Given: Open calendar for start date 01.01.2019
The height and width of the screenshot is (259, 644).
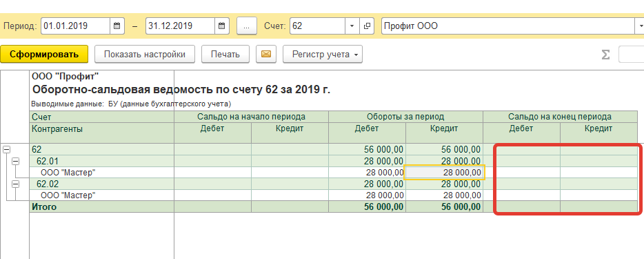Looking at the screenshot, I should point(117,26).
